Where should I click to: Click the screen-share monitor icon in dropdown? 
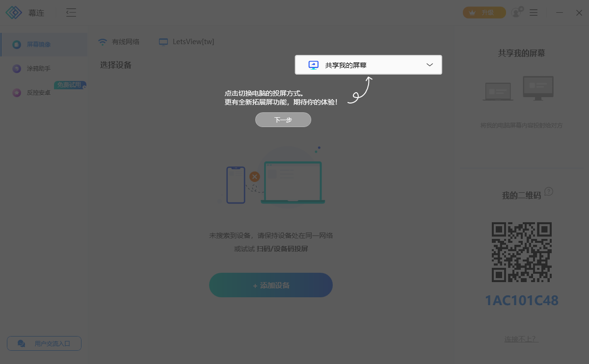click(x=313, y=65)
